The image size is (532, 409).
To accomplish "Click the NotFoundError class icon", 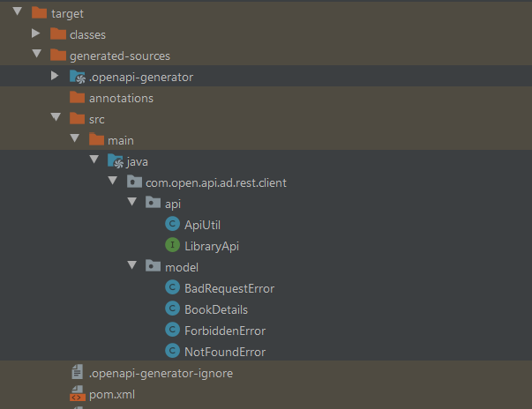I will point(172,351).
